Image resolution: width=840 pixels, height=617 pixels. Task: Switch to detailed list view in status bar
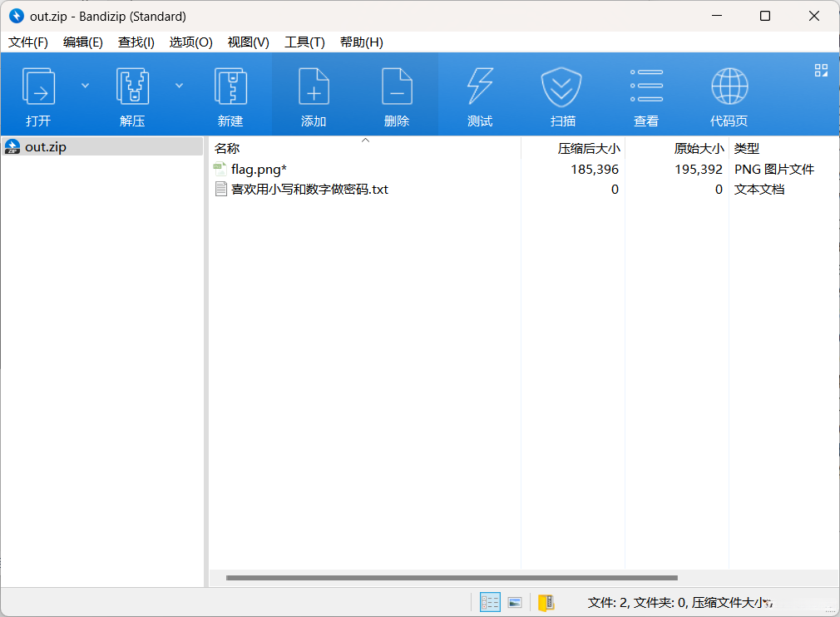490,601
